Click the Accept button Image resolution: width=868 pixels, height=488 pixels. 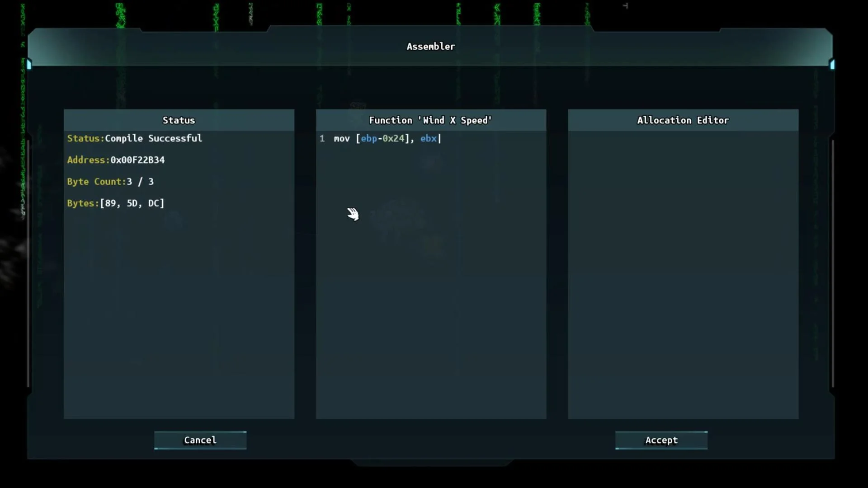click(x=661, y=440)
